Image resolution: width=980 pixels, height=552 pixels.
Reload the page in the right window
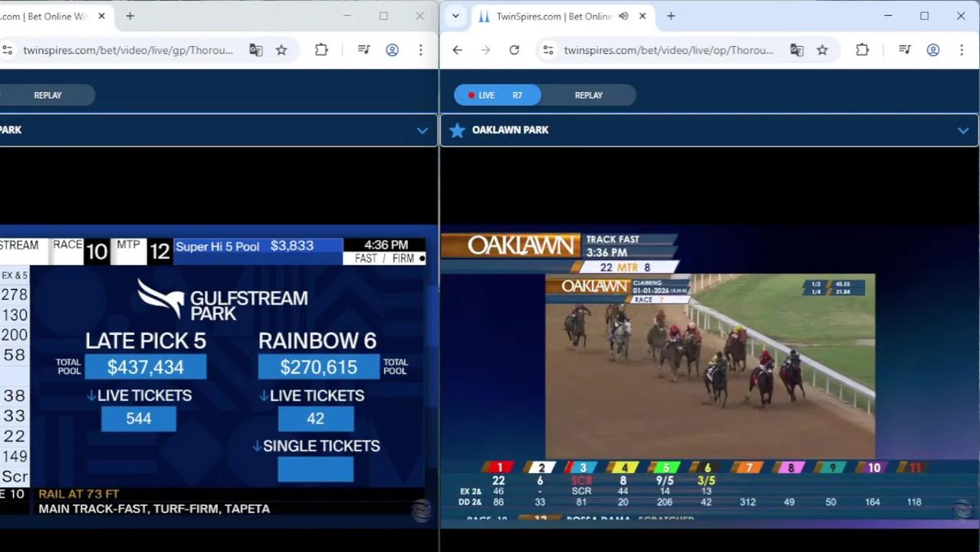click(514, 50)
